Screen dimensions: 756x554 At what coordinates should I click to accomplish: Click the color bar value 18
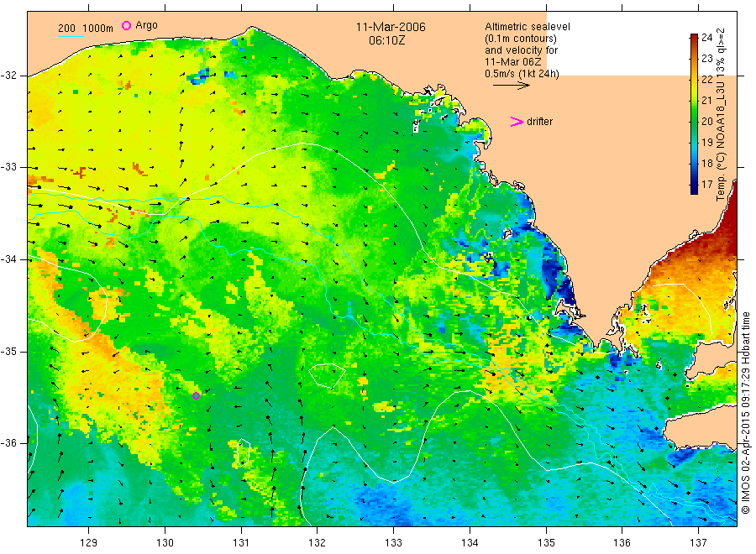(x=706, y=164)
